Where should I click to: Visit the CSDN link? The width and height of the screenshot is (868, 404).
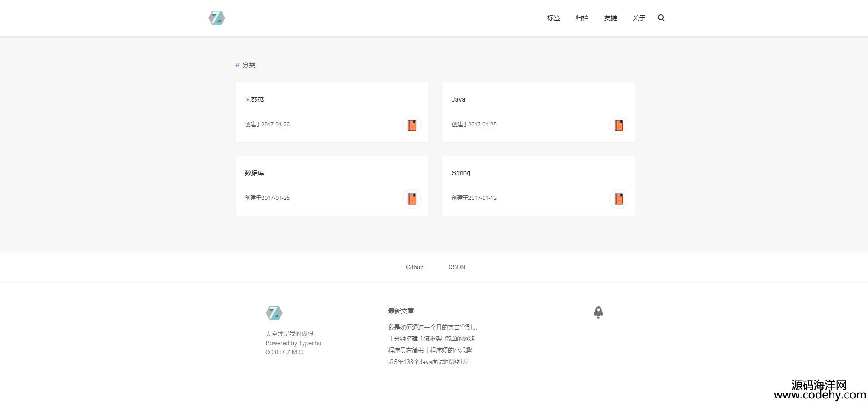pos(457,267)
